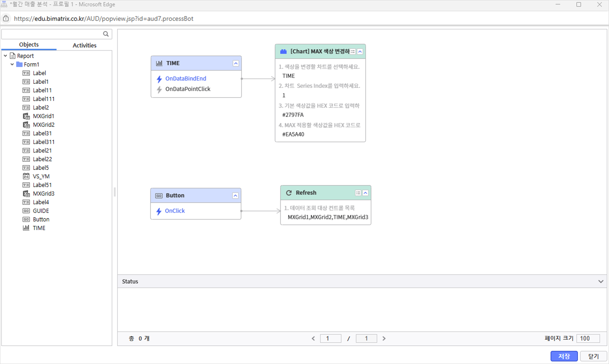The height and width of the screenshot is (364, 609).
Task: Click the page size input field
Action: tap(588, 338)
